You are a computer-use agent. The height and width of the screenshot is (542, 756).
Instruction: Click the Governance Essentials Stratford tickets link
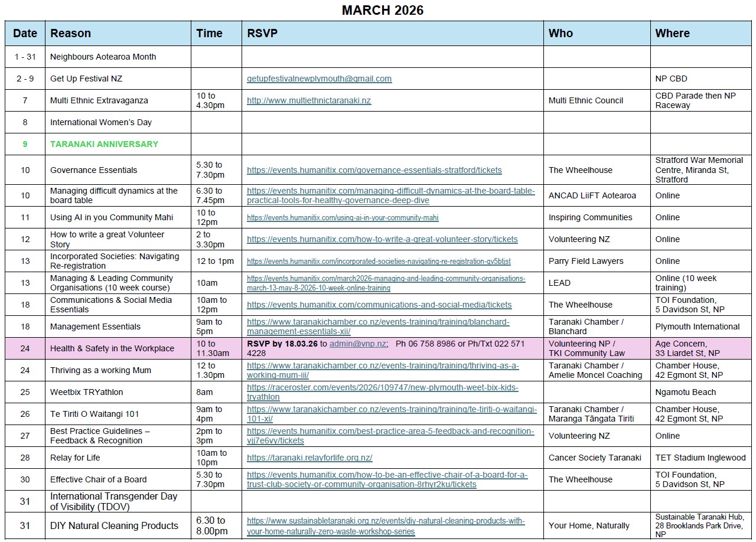point(374,170)
